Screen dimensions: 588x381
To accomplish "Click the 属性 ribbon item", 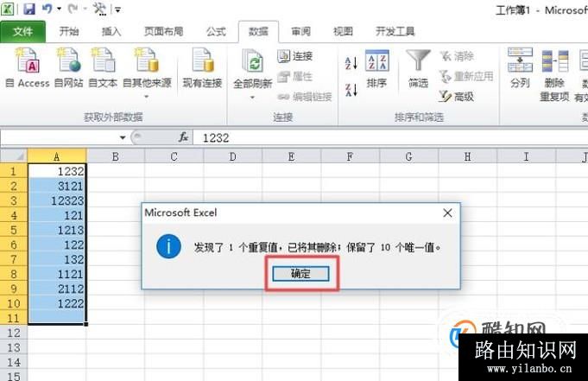I will (295, 77).
